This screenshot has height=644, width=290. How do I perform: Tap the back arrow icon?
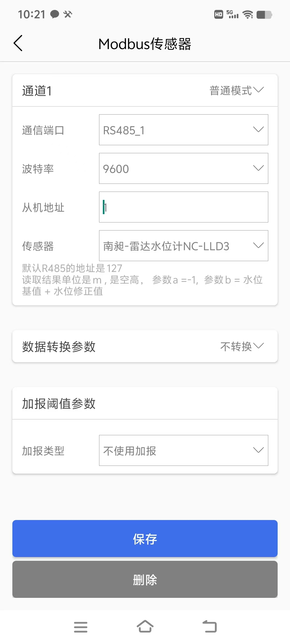[x=18, y=43]
